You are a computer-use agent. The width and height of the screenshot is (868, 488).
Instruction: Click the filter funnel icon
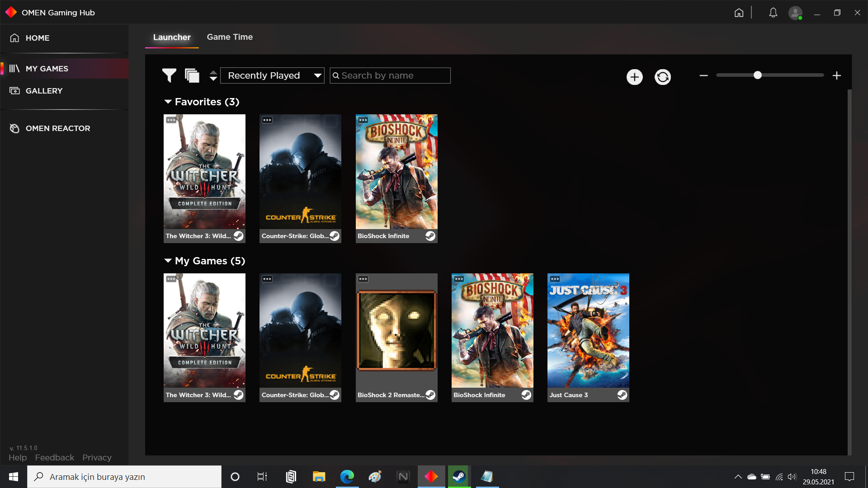pos(169,75)
